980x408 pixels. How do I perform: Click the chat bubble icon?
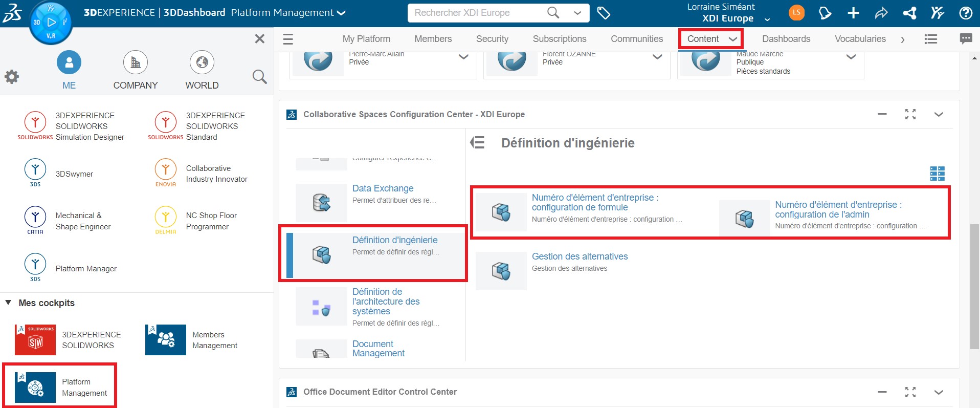click(966, 39)
